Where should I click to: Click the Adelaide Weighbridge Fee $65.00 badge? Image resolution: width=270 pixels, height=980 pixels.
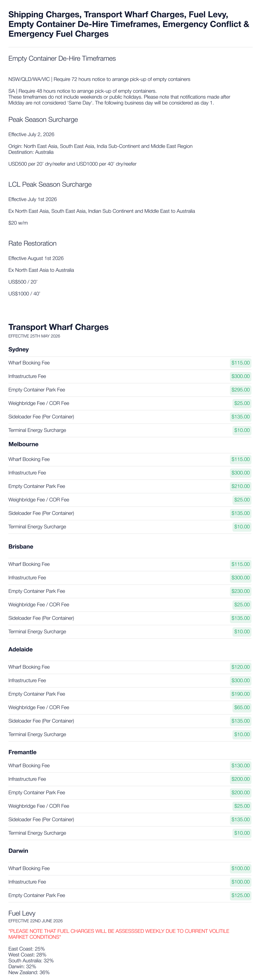coord(242,708)
